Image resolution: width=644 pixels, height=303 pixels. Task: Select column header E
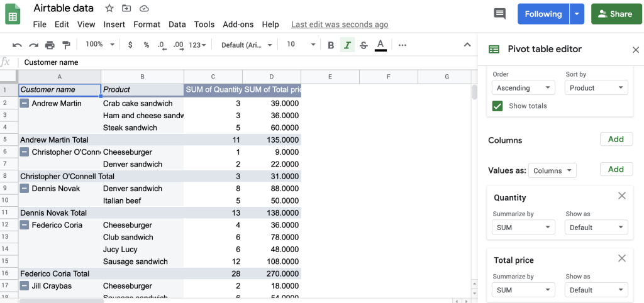(330, 76)
